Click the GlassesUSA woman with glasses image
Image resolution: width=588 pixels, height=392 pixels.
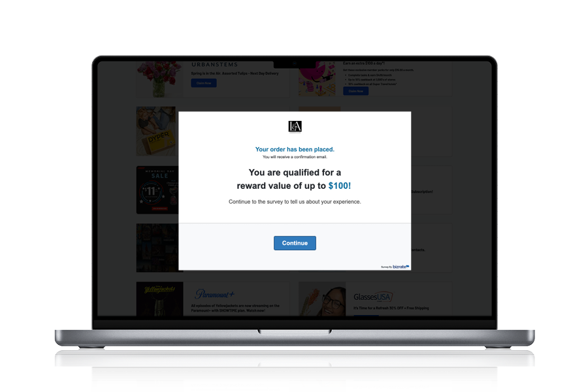pyautogui.click(x=322, y=299)
